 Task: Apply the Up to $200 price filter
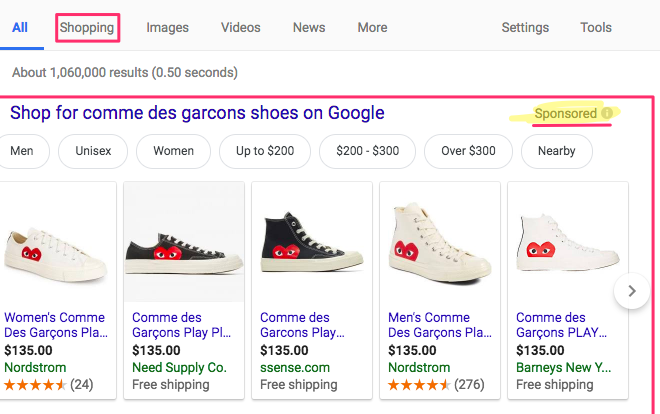pos(265,151)
